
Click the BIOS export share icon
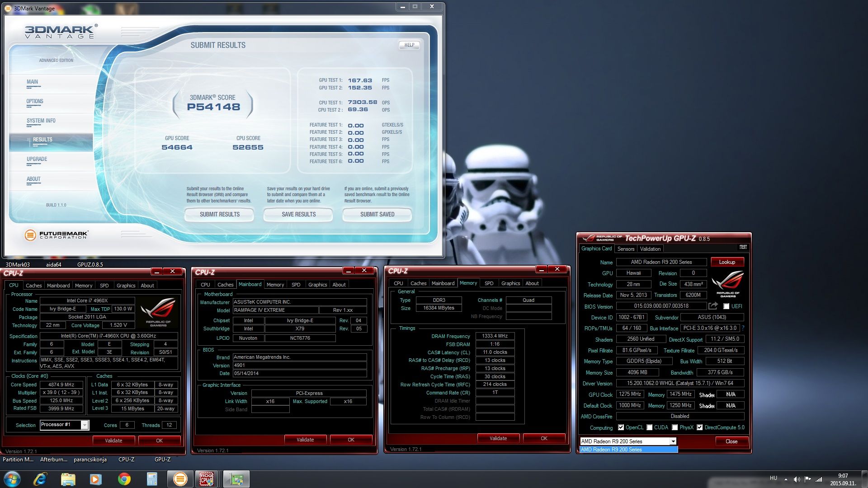(x=713, y=306)
